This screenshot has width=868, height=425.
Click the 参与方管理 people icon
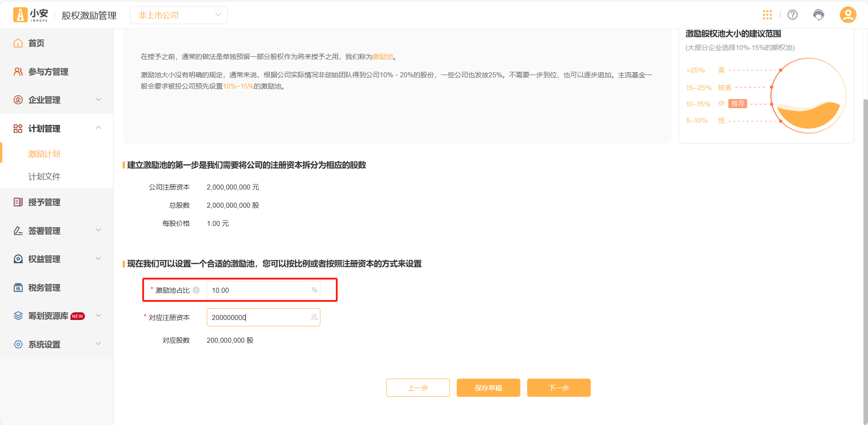pyautogui.click(x=18, y=72)
